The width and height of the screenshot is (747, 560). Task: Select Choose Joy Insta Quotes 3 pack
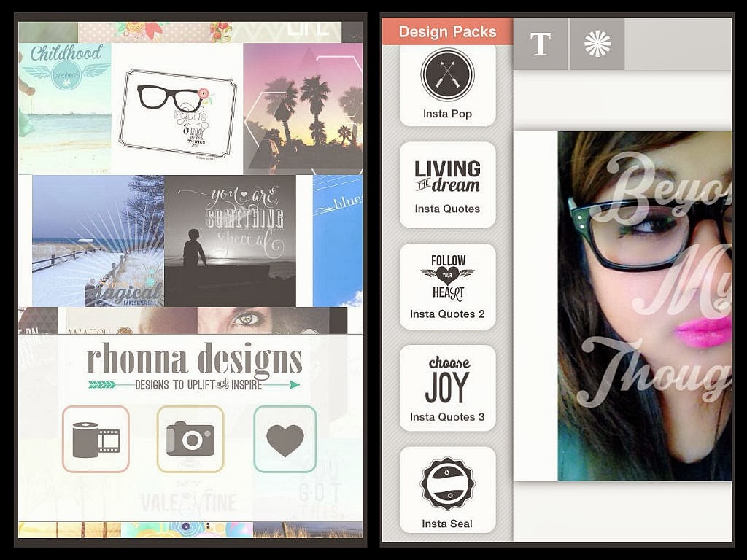[x=447, y=388]
